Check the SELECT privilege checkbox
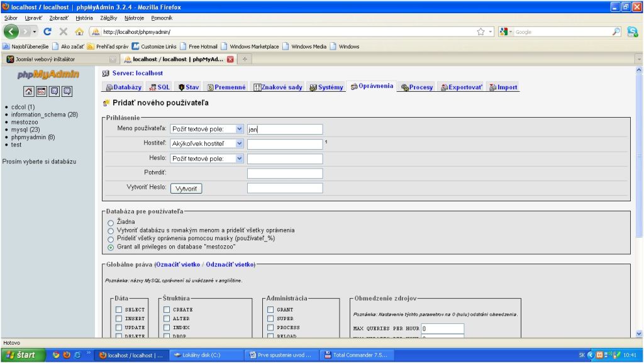This screenshot has height=363, width=644. pyautogui.click(x=119, y=309)
